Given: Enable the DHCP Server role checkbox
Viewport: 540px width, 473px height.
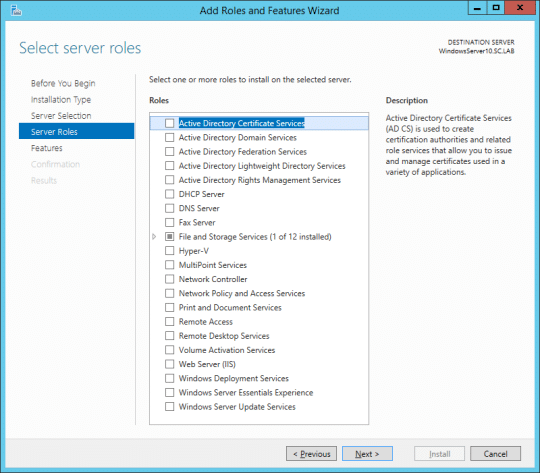Looking at the screenshot, I should [169, 194].
